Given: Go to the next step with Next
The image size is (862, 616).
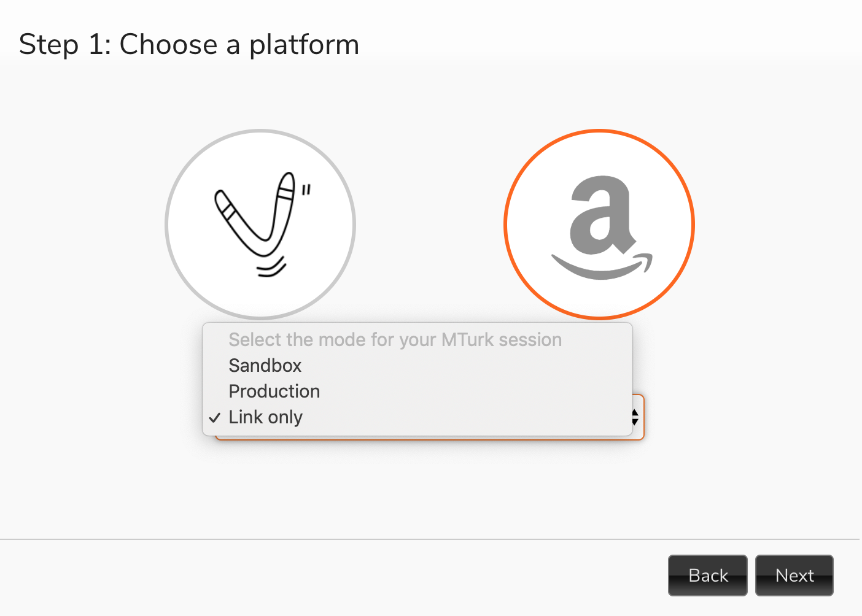Looking at the screenshot, I should (794, 576).
